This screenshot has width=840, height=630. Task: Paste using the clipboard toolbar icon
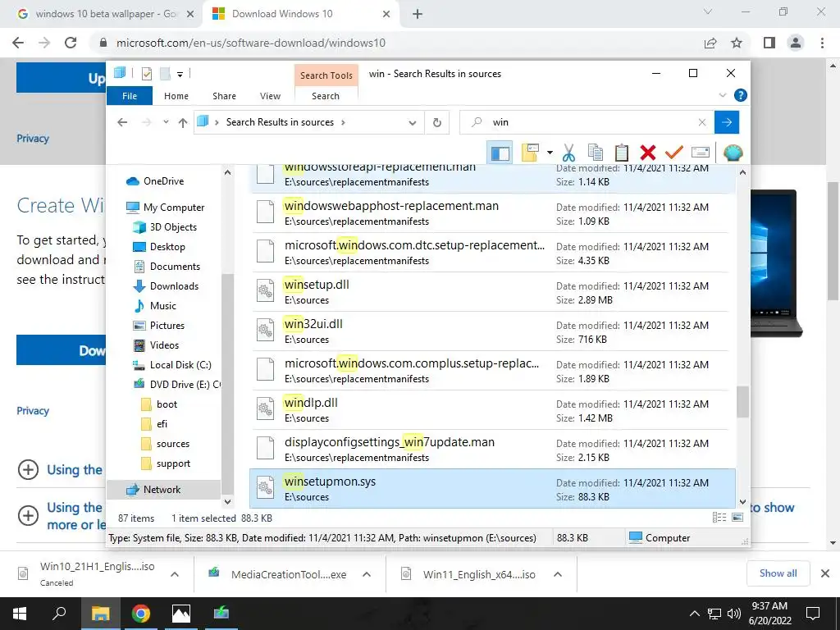click(x=622, y=153)
